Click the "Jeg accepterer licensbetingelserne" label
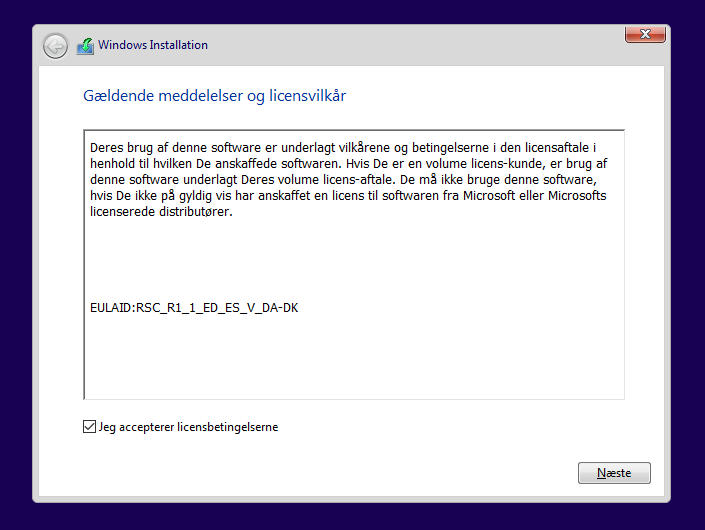 click(188, 427)
